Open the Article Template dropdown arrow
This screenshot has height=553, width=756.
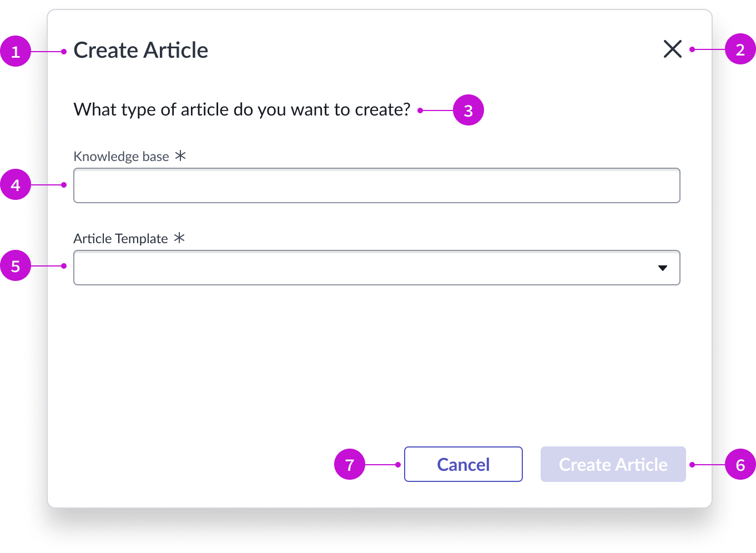(x=663, y=268)
